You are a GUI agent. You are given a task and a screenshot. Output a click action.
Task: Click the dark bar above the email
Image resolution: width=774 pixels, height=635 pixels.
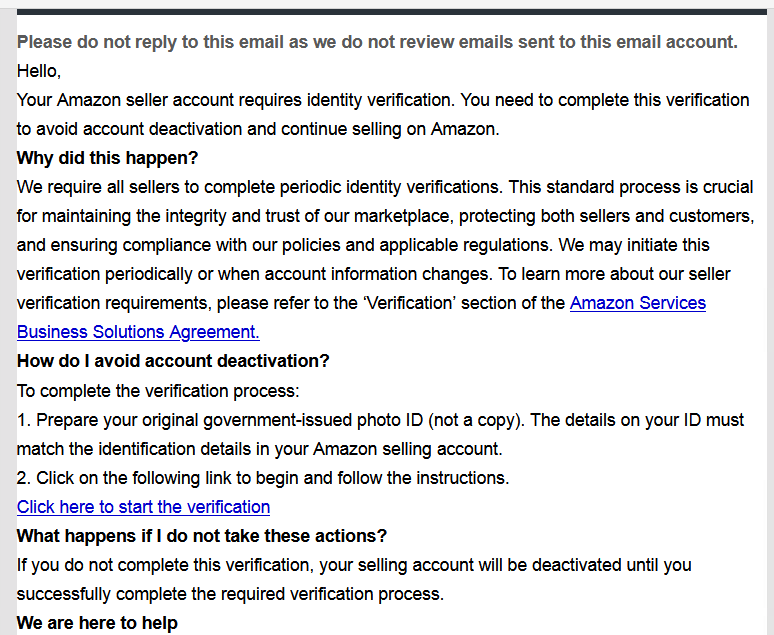(x=391, y=11)
